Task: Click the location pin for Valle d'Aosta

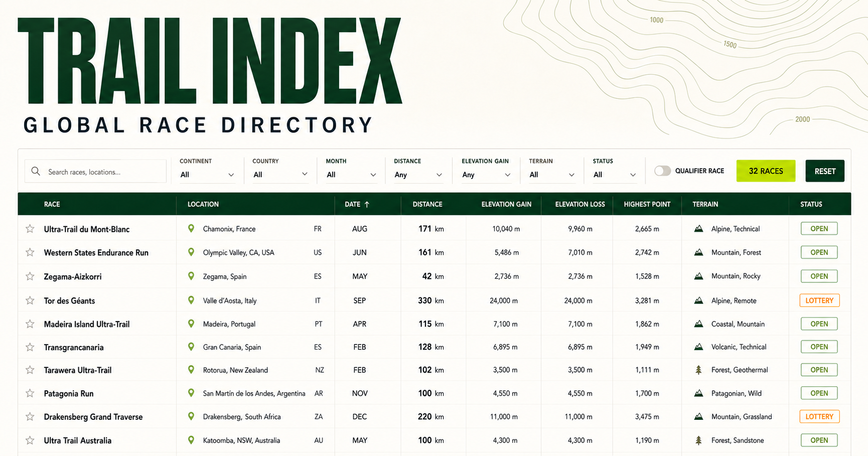Action: pyautogui.click(x=191, y=300)
